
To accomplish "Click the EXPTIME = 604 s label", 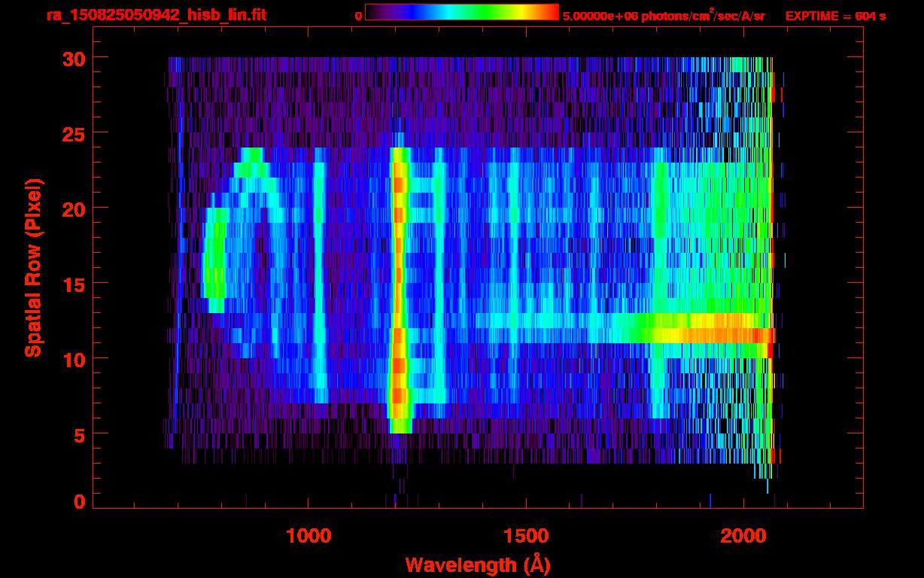I will click(x=835, y=16).
